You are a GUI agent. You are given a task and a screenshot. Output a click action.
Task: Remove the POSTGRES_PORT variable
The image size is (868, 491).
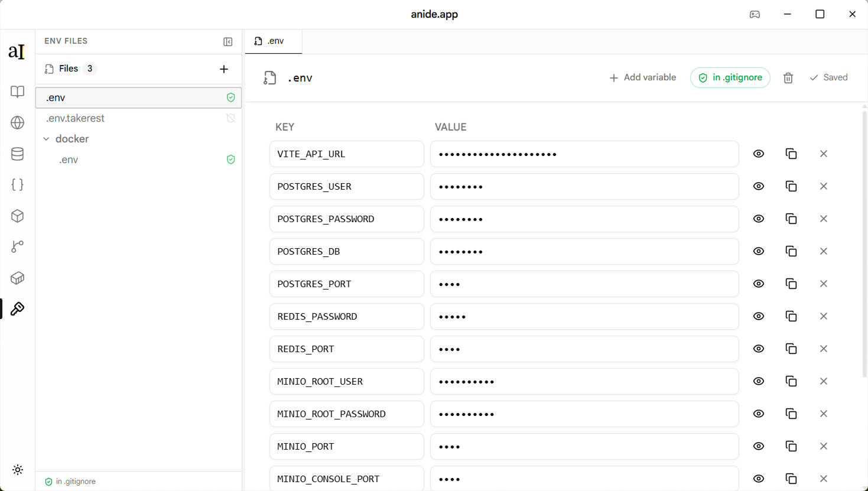pyautogui.click(x=824, y=284)
